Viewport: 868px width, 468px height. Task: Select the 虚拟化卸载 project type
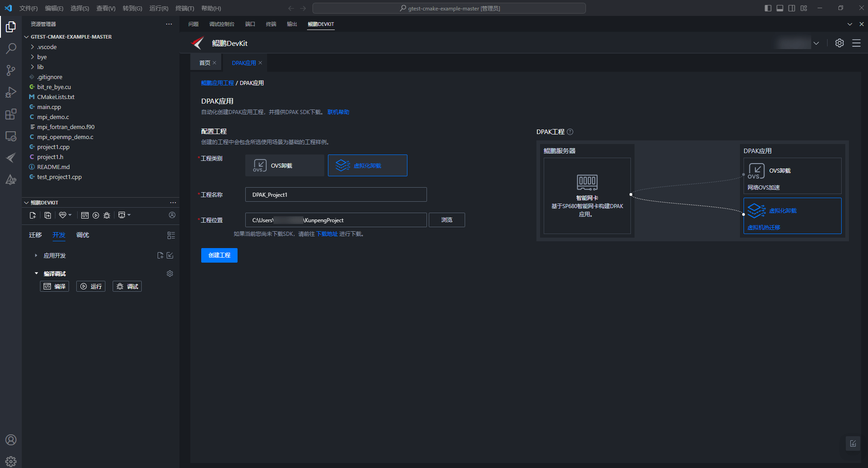click(367, 165)
